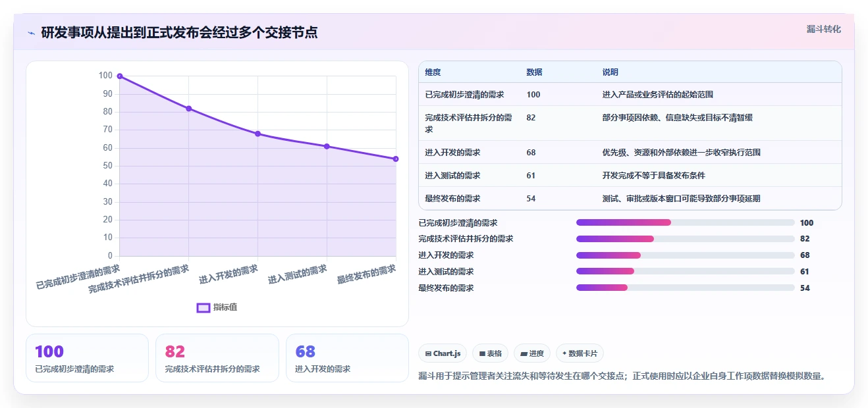
Task: Click table cell 已完成初步澄清的需求
Action: (464, 95)
